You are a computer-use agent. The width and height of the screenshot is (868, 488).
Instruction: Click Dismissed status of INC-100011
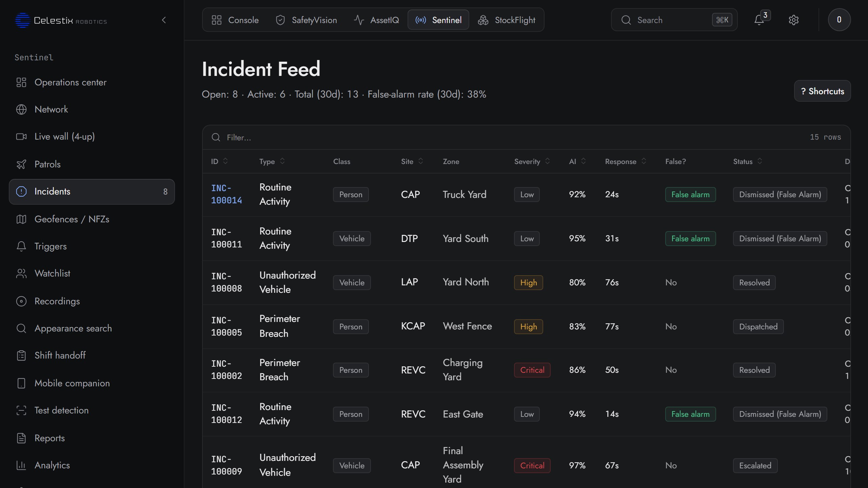[780, 239]
